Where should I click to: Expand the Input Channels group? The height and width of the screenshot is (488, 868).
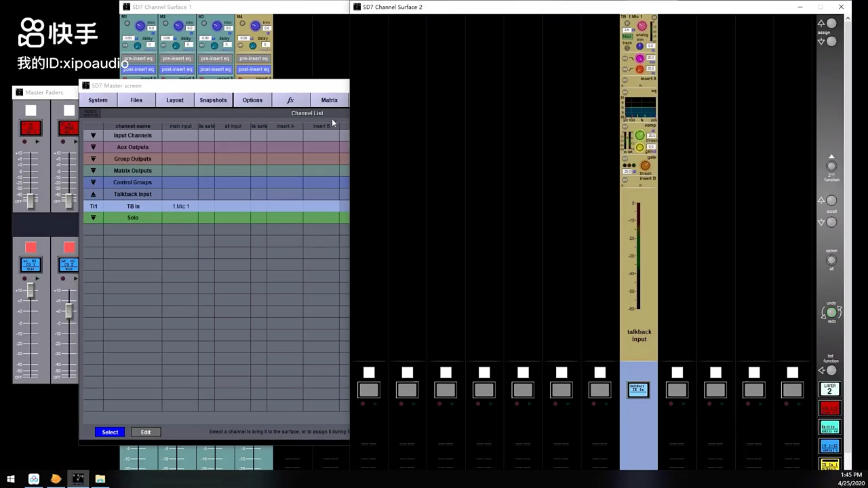click(94, 136)
